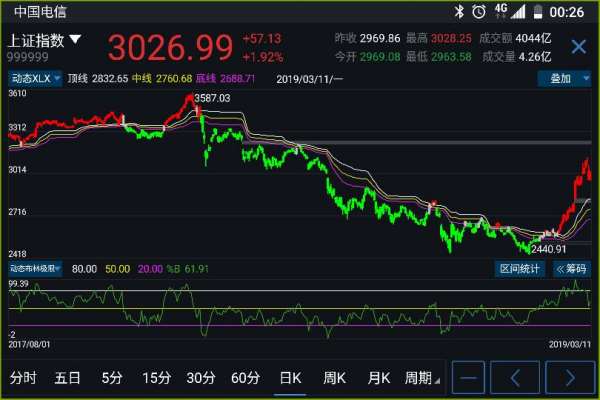Open the 叠加 overlay dropdown
The width and height of the screenshot is (600, 400).
566,78
